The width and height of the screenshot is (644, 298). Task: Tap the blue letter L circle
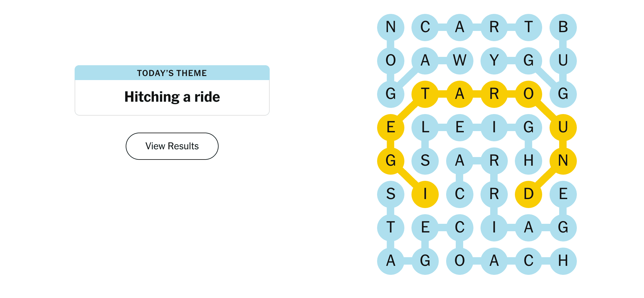tap(425, 127)
